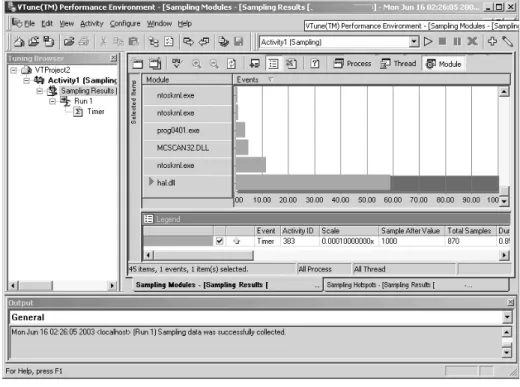520x387 pixels.
Task: Open the File menu
Action: coord(29,24)
